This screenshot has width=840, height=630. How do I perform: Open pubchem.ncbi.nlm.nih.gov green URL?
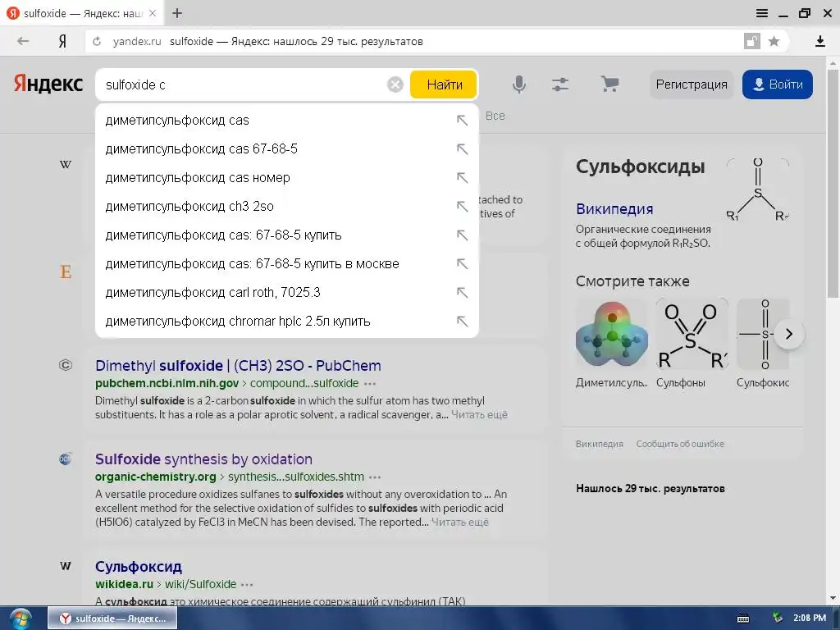[x=167, y=384]
